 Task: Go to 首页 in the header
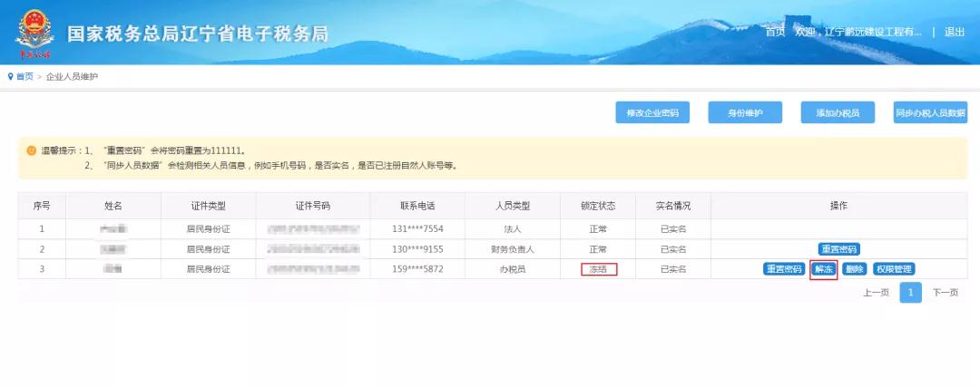click(775, 33)
